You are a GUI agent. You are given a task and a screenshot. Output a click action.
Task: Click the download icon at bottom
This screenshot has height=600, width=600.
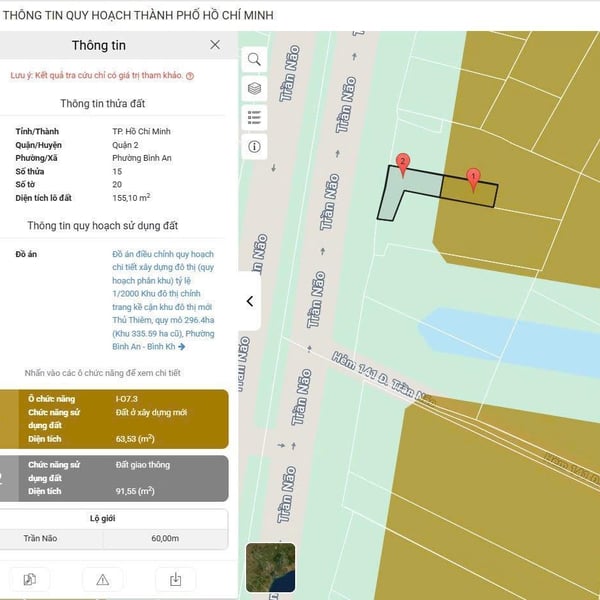(176, 579)
